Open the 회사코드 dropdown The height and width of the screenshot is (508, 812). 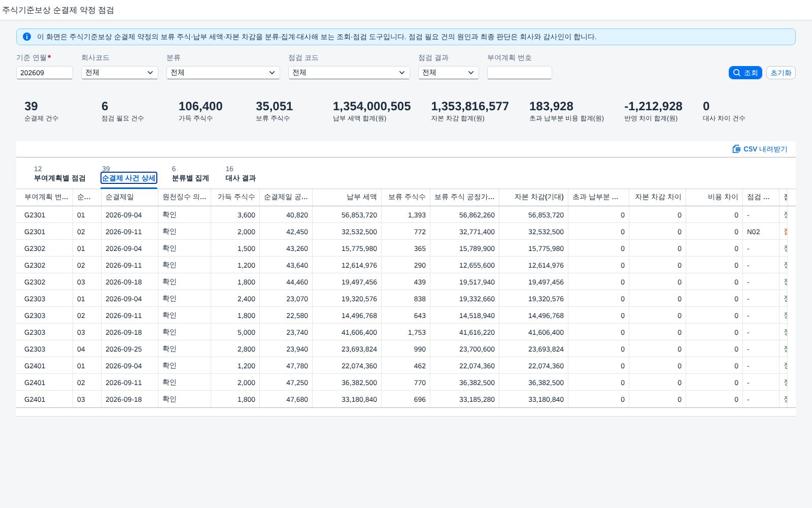[120, 73]
